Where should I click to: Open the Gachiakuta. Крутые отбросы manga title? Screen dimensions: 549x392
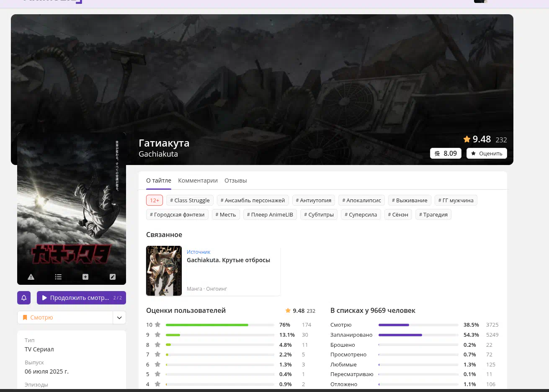(x=228, y=260)
